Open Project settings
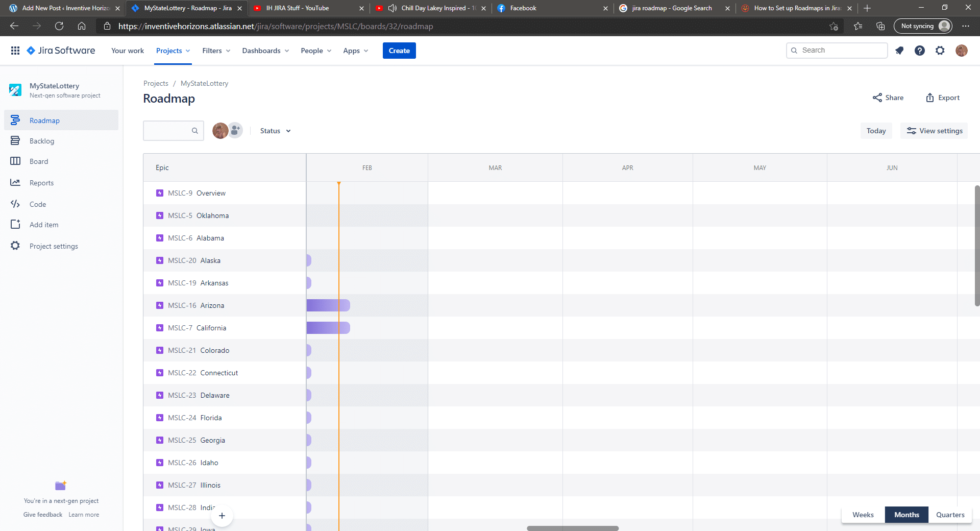Viewport: 980px width, 531px height. 54,246
